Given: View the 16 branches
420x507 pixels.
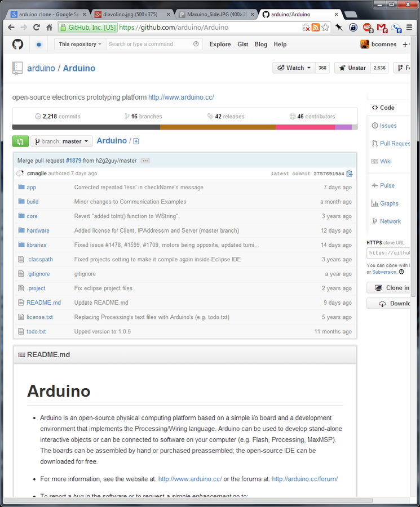Looking at the screenshot, I should (143, 117).
